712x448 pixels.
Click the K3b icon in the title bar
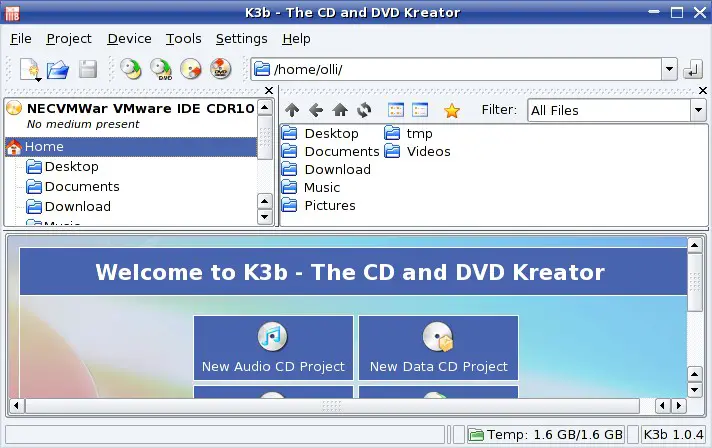pos(12,13)
